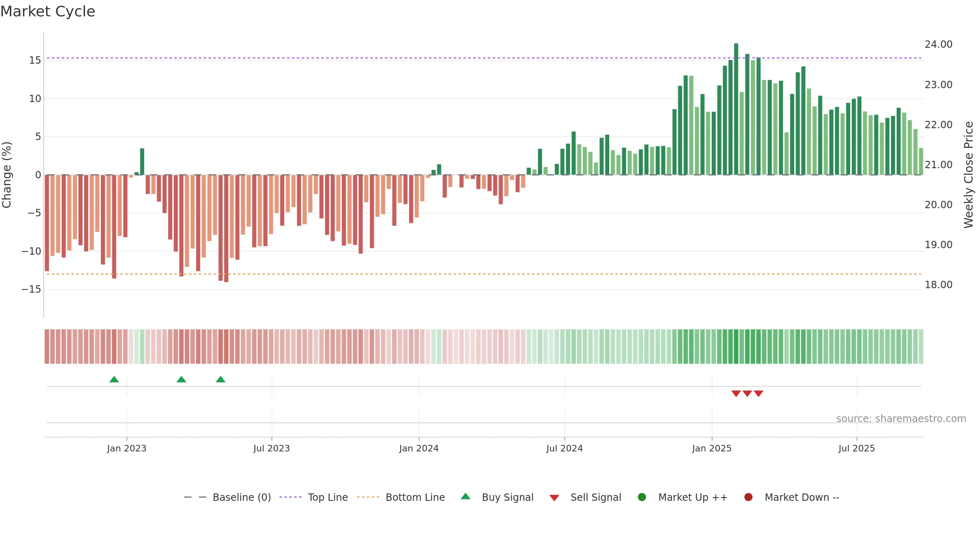980x551 pixels.
Task: Click the Change (%) axis title
Action: pyautogui.click(x=7, y=175)
